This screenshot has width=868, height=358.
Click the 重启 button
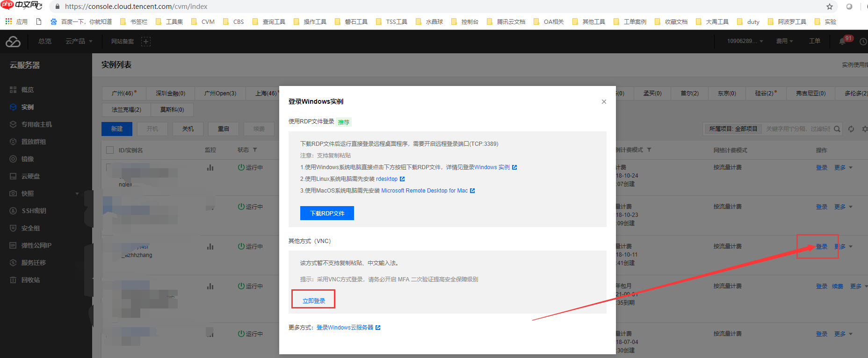click(x=224, y=129)
